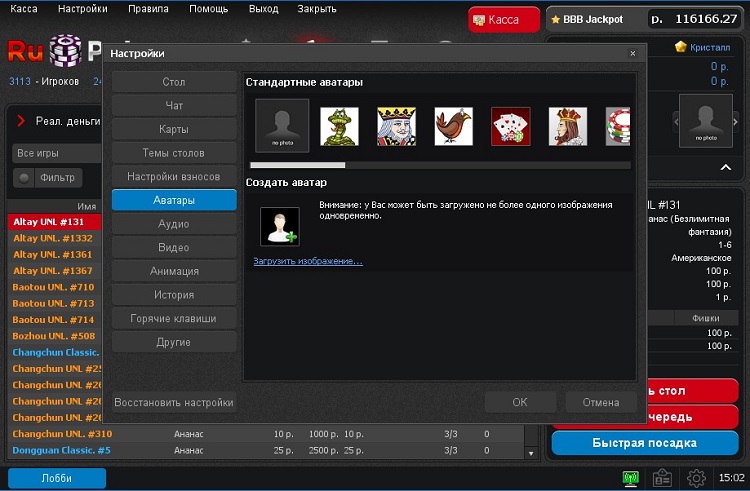Choose the King card avatar
Image resolution: width=750 pixels, height=491 pixels.
click(x=396, y=126)
